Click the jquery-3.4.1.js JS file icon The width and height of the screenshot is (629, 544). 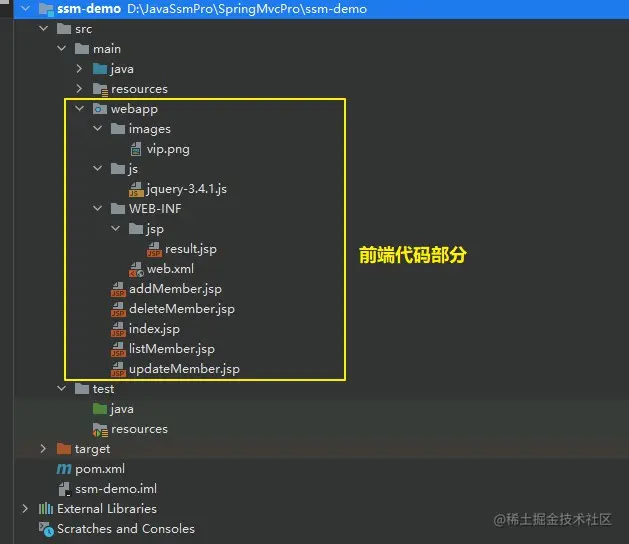[x=136, y=189]
